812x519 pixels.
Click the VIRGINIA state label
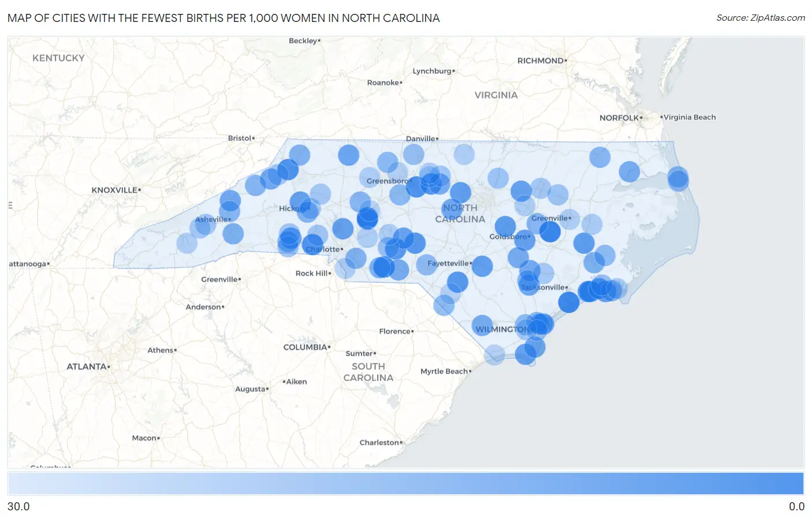(496, 95)
